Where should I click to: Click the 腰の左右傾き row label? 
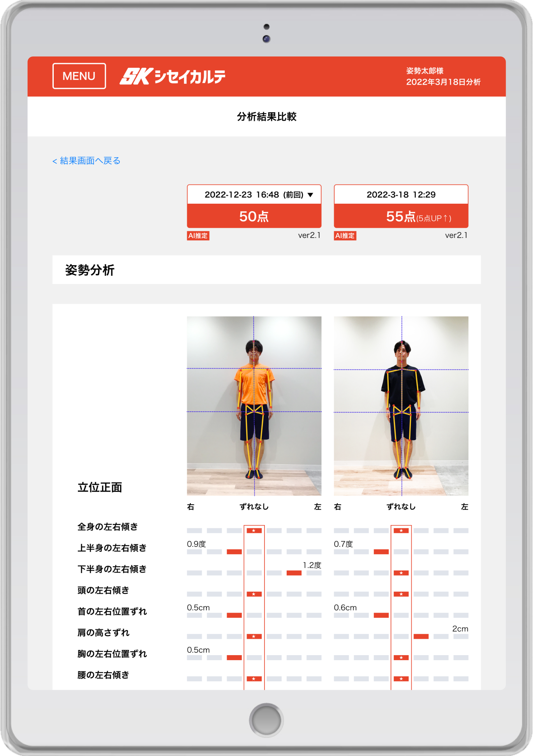pos(103,675)
